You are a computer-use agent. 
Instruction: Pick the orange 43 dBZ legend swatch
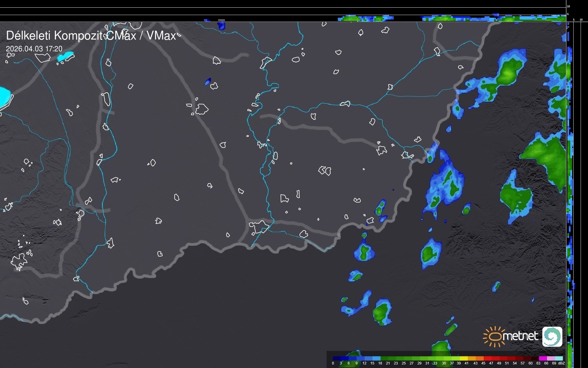pos(480,358)
